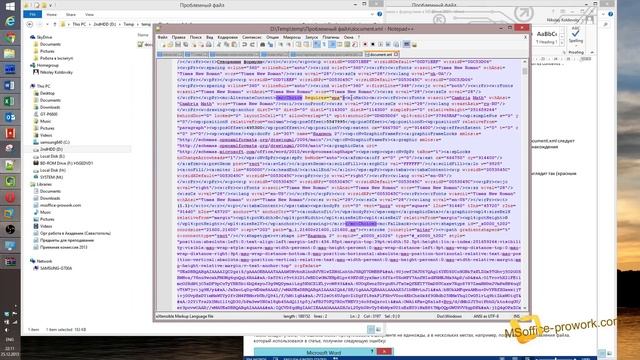Click blue File tab in File Explorer
This screenshot has width=640, height=360.
[32, 14]
